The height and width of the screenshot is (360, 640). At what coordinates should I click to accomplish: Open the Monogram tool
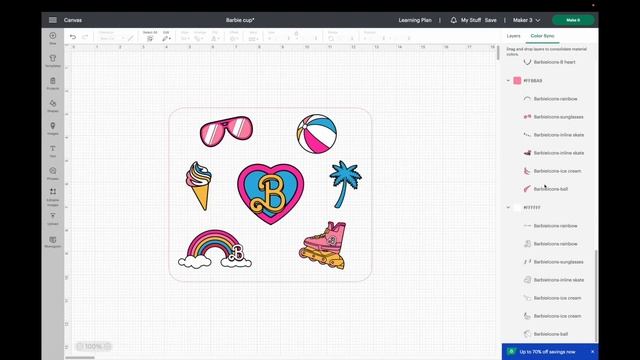tap(53, 242)
